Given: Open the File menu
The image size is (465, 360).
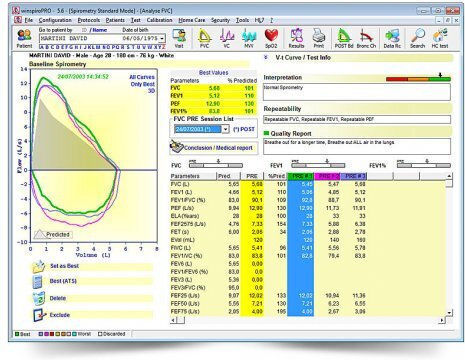Looking at the screenshot, I should click(x=29, y=20).
